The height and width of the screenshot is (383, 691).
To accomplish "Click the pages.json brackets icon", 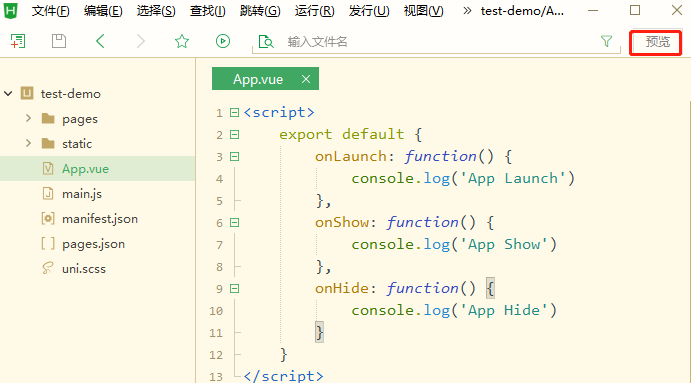I will [x=48, y=244].
